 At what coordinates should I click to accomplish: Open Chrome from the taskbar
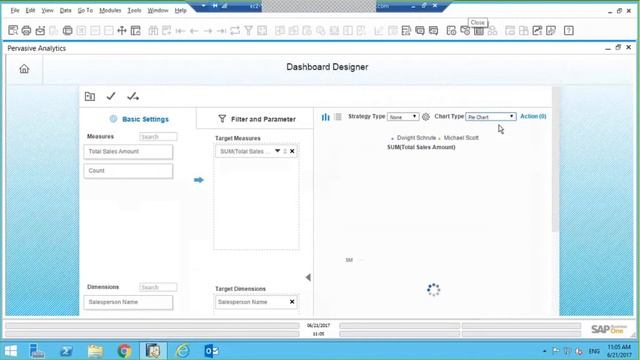124,351
